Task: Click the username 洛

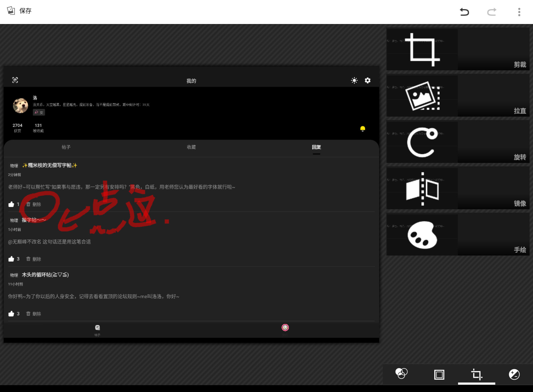Action: (x=35, y=98)
